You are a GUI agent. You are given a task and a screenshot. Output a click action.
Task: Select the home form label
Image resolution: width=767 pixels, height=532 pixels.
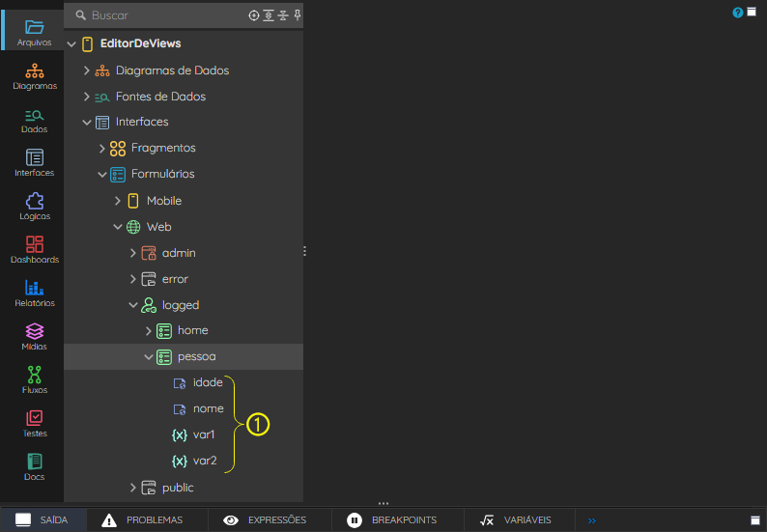tap(193, 330)
